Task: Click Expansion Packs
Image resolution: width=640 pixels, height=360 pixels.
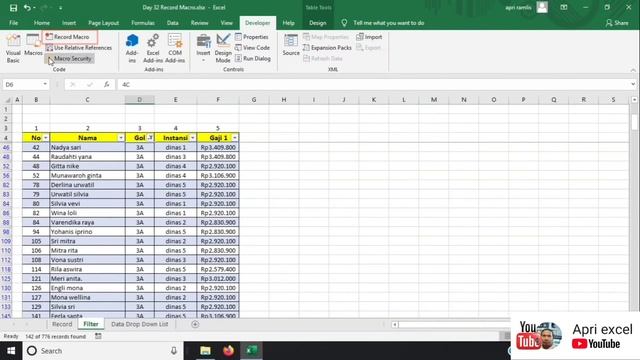Action: coord(327,48)
